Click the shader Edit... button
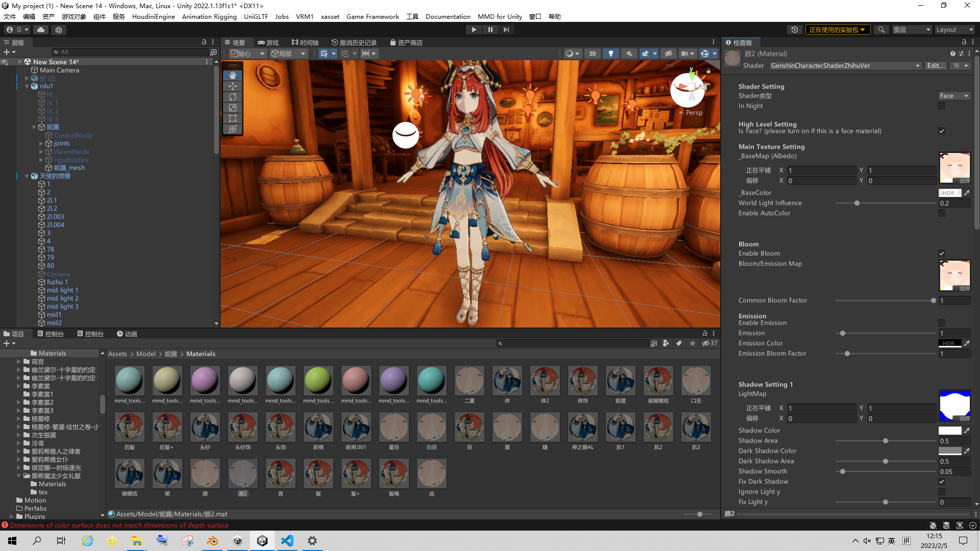Screen dimensions: 980x551 [935, 66]
